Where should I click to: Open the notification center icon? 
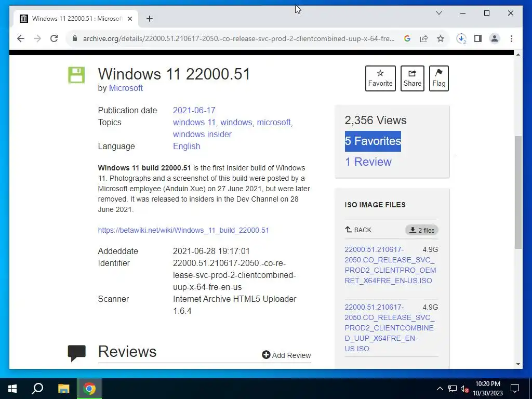point(515,389)
